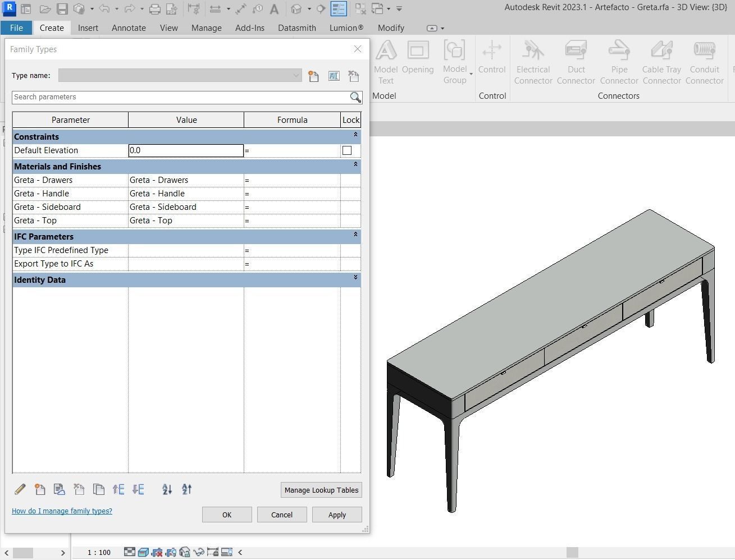Click the OK button
This screenshot has width=735, height=560.
pyautogui.click(x=227, y=515)
